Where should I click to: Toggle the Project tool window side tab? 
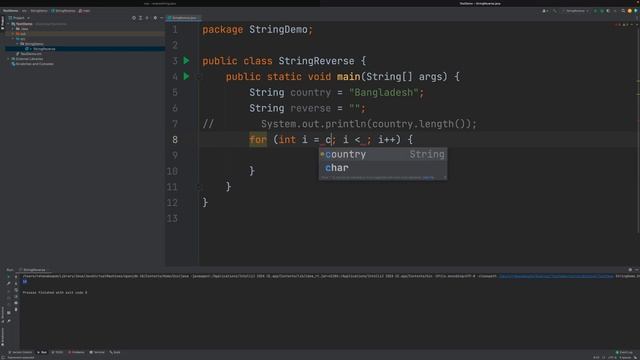pyautogui.click(x=2, y=22)
